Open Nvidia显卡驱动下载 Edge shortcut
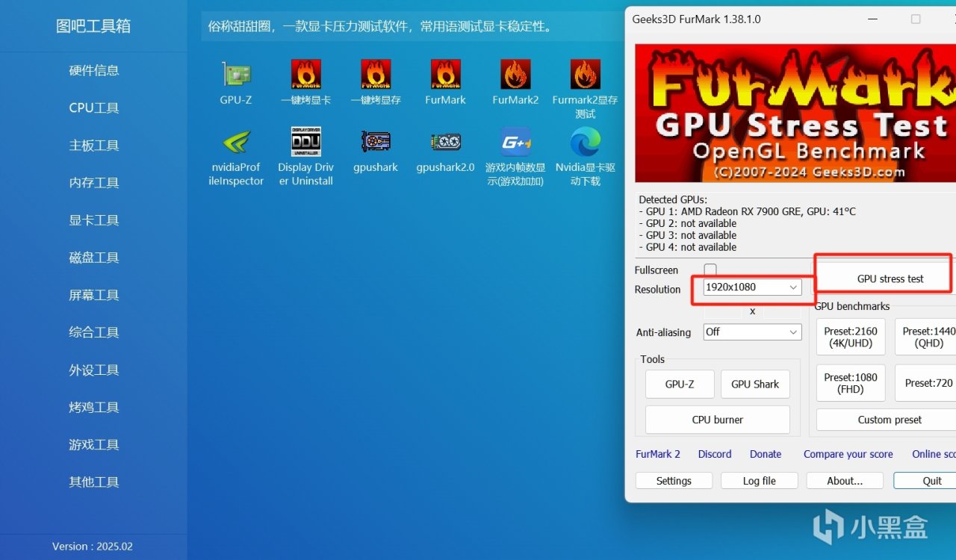Image resolution: width=956 pixels, height=560 pixels. tap(586, 142)
